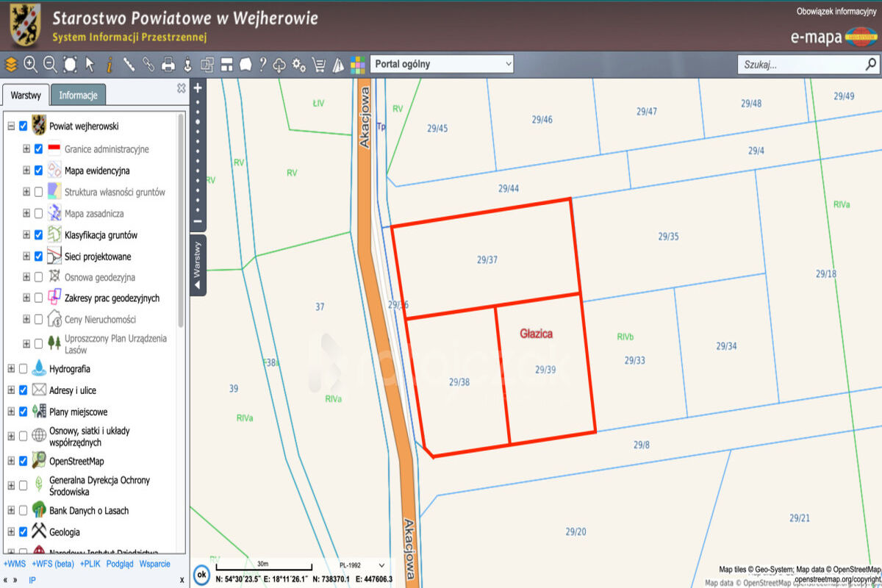This screenshot has height=588, width=882.
Task: Collapse the Powiat wejherowski tree node
Action: click(11, 126)
